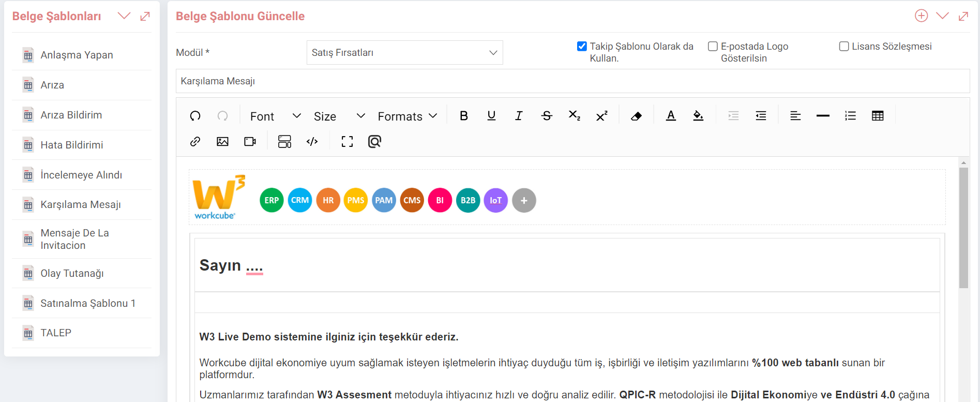The width and height of the screenshot is (980, 402).
Task: Click the eraser remove-format icon
Action: point(636,116)
